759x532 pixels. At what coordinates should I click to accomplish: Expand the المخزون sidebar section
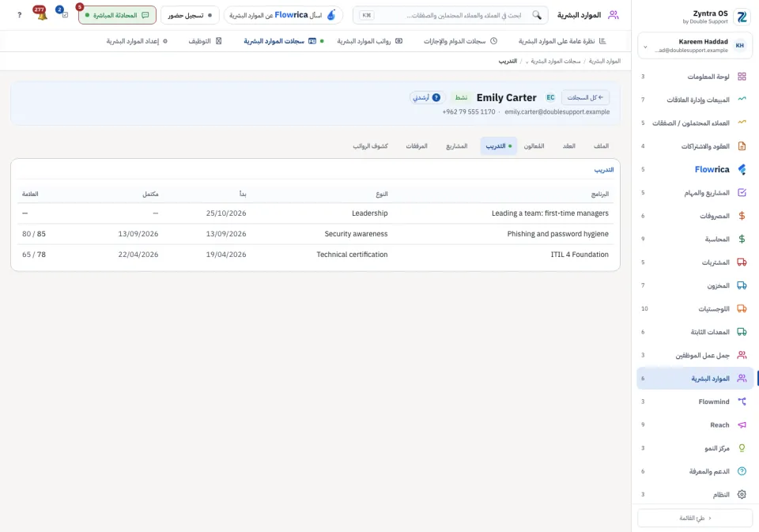click(x=695, y=285)
